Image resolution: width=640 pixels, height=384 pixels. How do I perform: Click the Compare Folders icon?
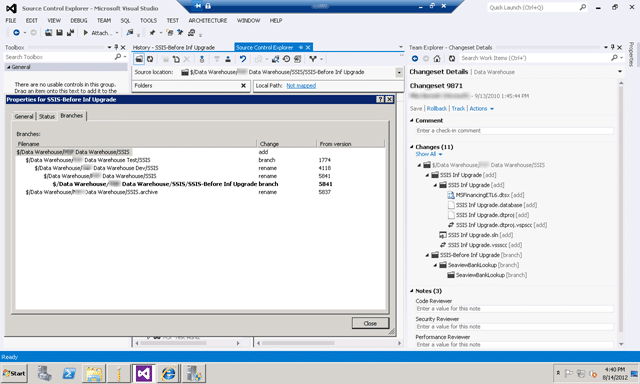tap(276, 59)
